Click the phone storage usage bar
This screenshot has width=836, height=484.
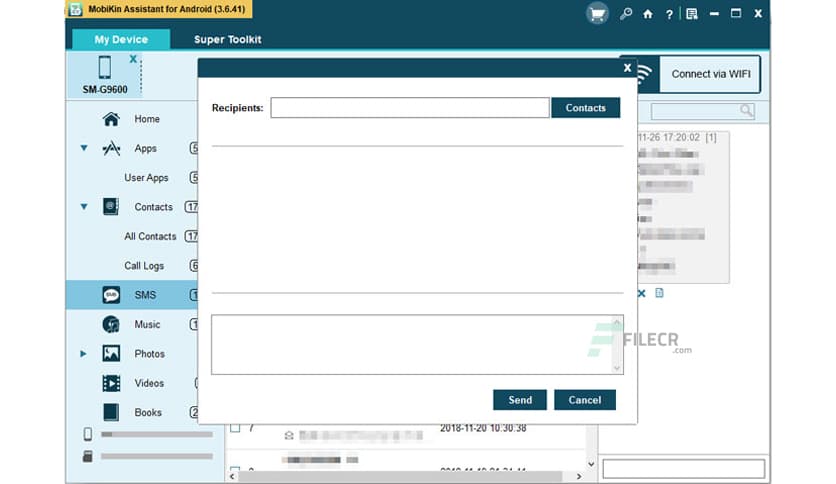click(x=157, y=434)
